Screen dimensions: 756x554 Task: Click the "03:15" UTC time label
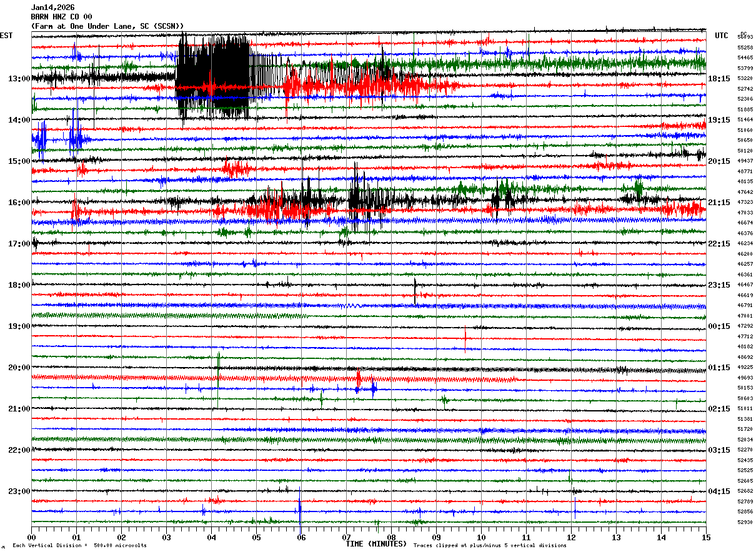point(719,450)
